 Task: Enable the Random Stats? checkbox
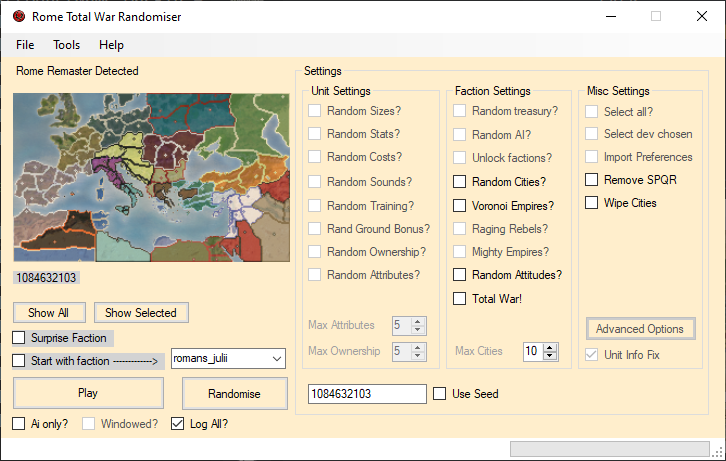314,134
